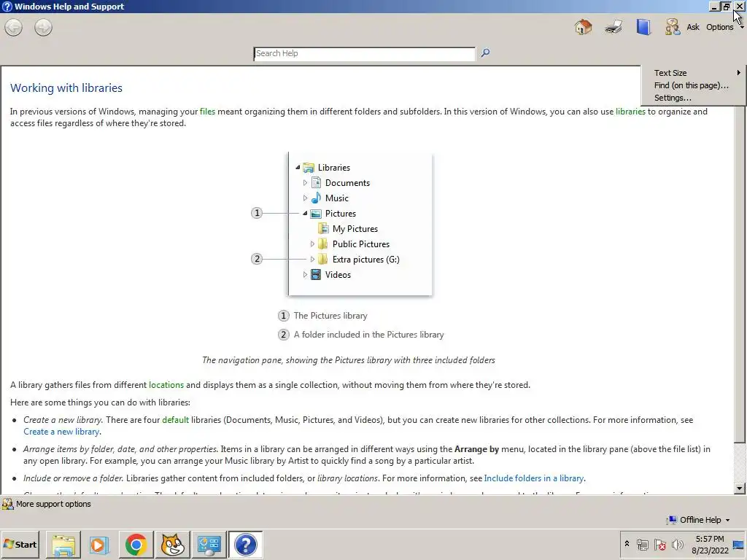
Task: Click caption 'A folder included in the Pictures library'
Action: pyautogui.click(x=368, y=335)
